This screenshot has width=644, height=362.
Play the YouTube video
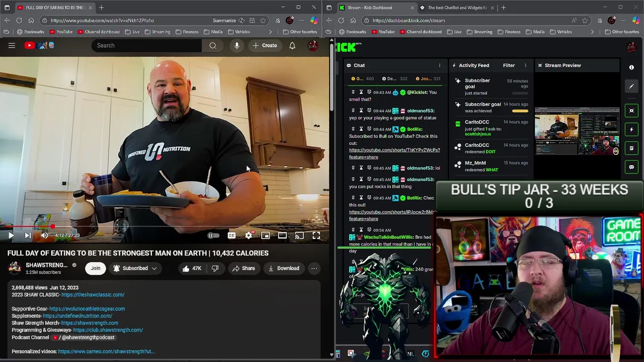tap(11, 235)
